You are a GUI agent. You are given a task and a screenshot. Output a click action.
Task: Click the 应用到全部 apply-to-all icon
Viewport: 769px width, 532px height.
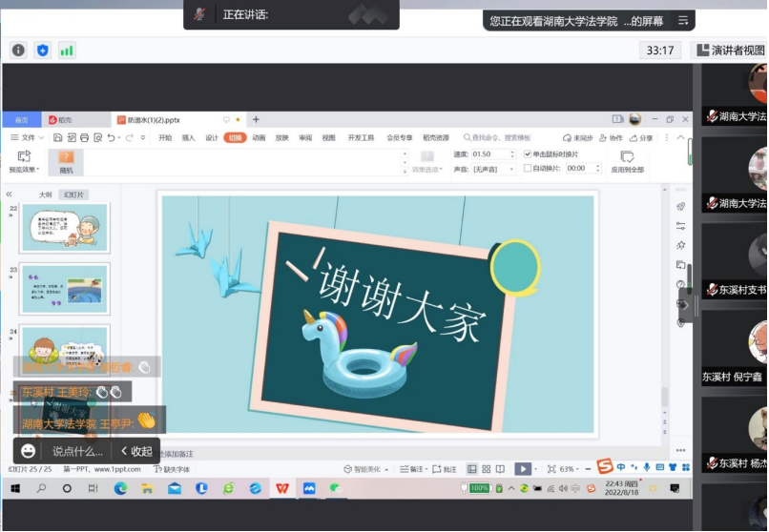(x=627, y=160)
